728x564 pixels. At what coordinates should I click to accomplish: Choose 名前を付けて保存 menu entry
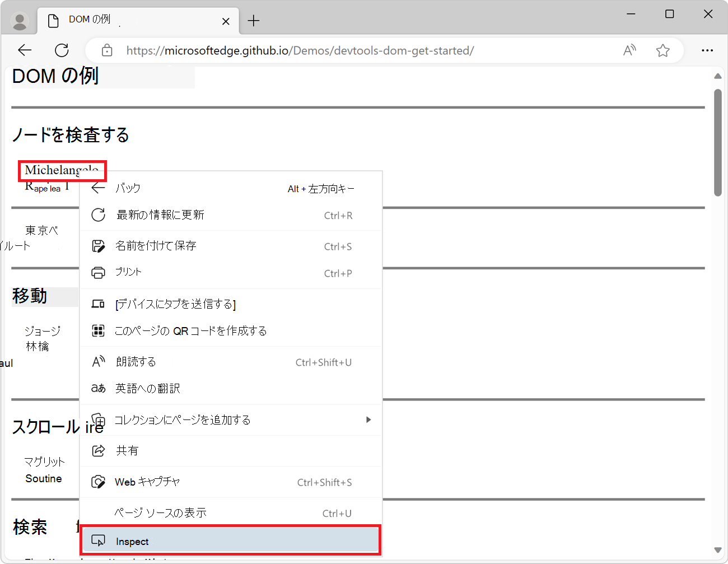tap(231, 246)
